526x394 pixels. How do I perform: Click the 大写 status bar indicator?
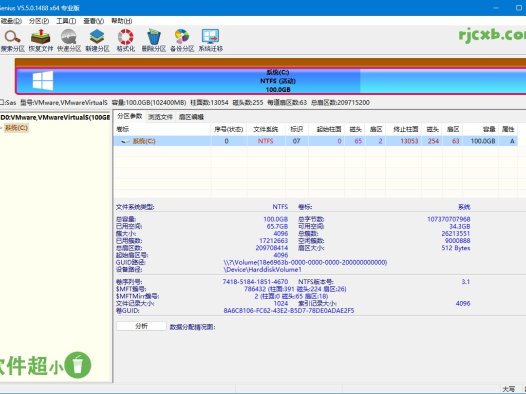(509, 389)
